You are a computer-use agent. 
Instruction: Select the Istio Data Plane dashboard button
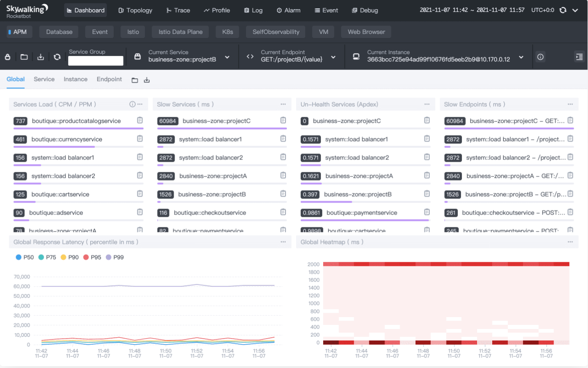click(x=180, y=32)
